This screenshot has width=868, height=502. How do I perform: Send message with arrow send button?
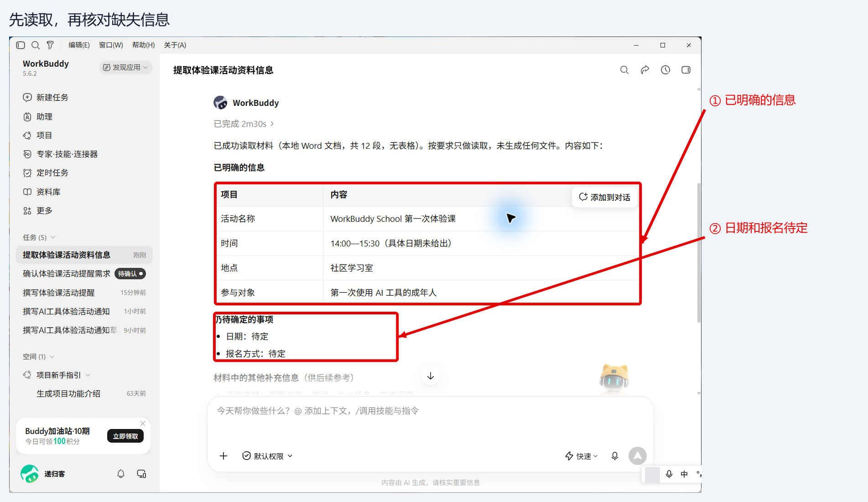point(638,456)
